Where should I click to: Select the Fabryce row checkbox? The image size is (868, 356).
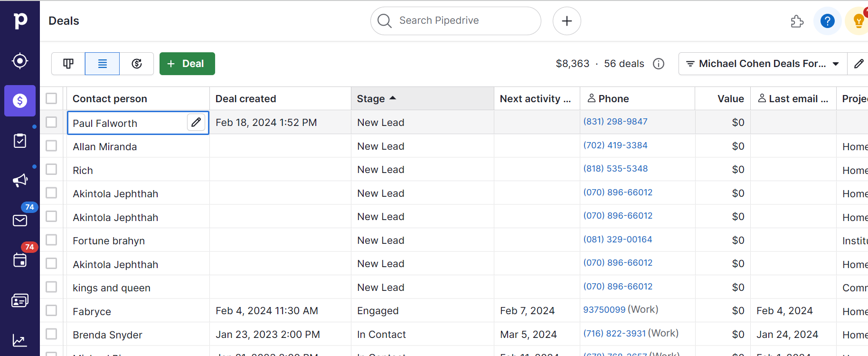[51, 310]
